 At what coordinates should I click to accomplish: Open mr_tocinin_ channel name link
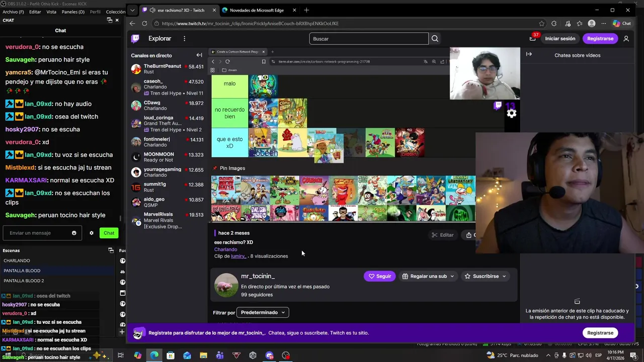click(258, 276)
